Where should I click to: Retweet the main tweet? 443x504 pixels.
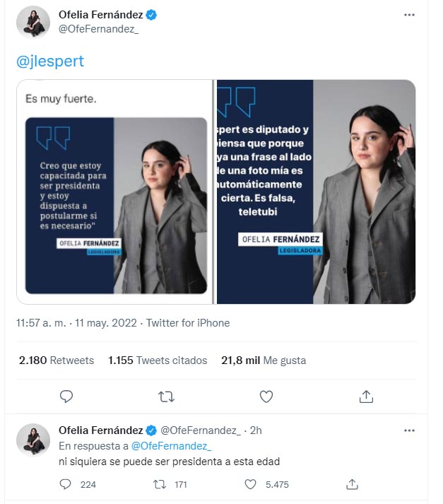pyautogui.click(x=166, y=397)
